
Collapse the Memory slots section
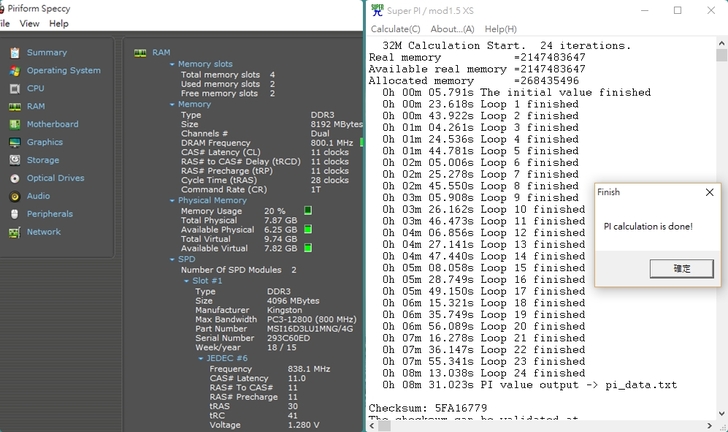coord(172,64)
